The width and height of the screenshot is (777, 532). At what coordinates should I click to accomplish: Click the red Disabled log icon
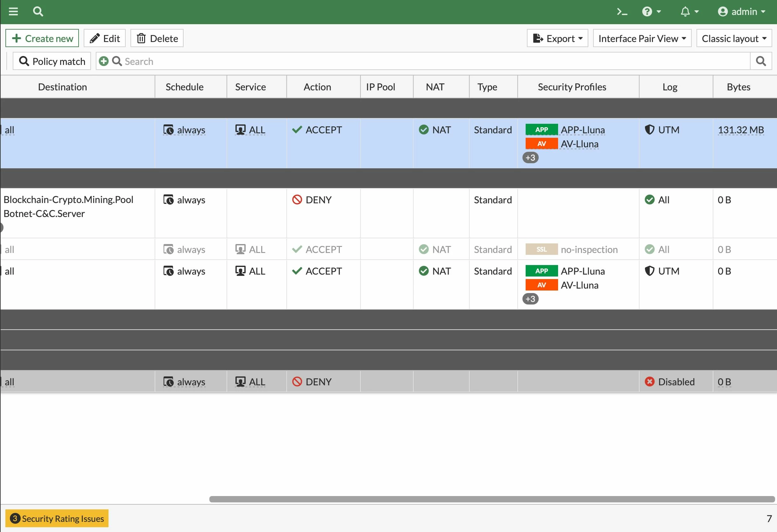click(649, 381)
